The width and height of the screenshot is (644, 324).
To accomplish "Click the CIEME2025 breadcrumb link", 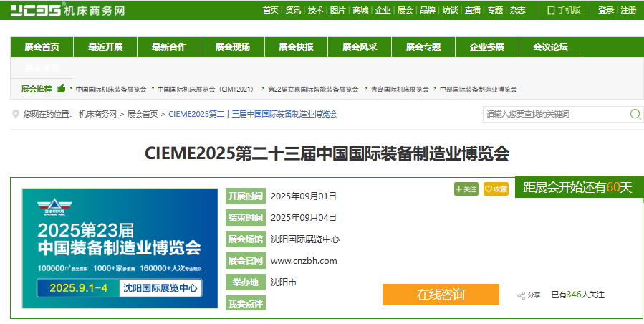I will (x=253, y=114).
